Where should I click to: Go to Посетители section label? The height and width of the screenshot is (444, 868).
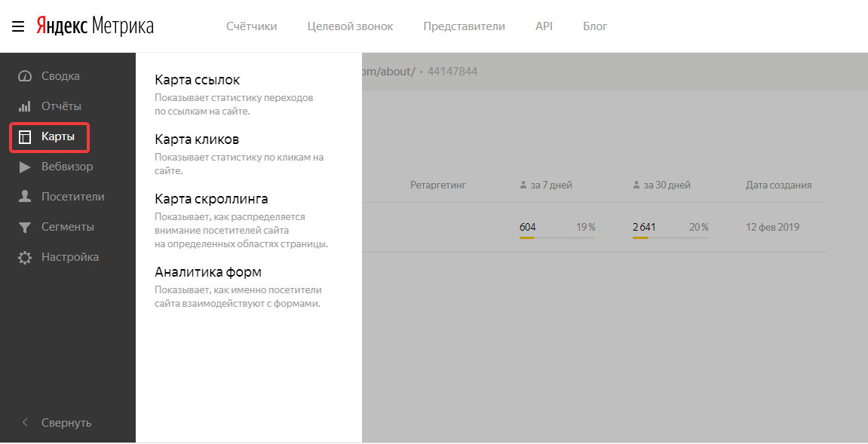coord(72,197)
